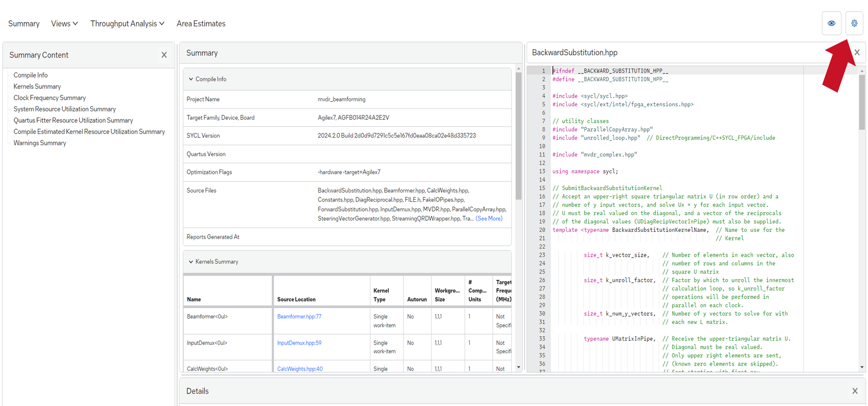Image resolution: width=868 pixels, height=406 pixels.
Task: Click the eye visibility icon in top toolbar
Action: point(831,23)
